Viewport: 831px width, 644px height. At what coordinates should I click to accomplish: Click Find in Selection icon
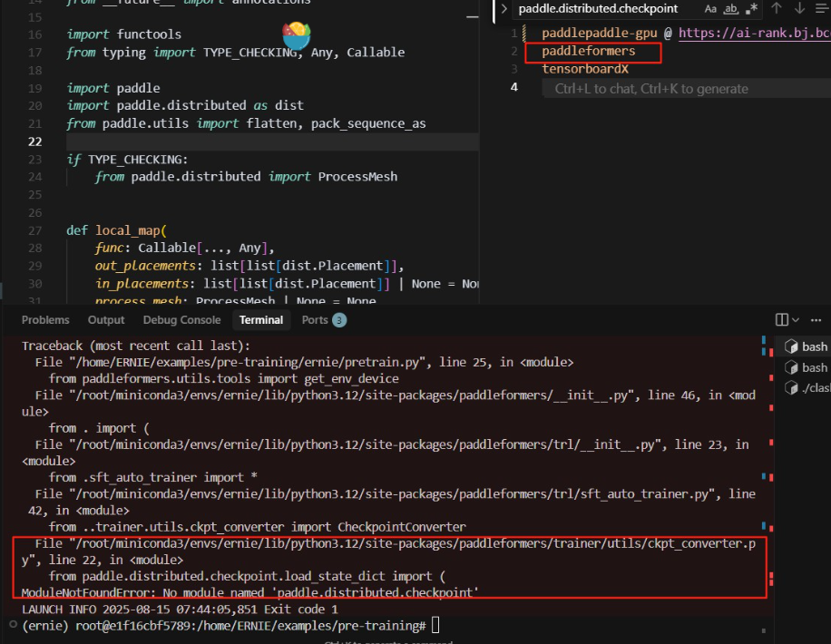[821, 9]
